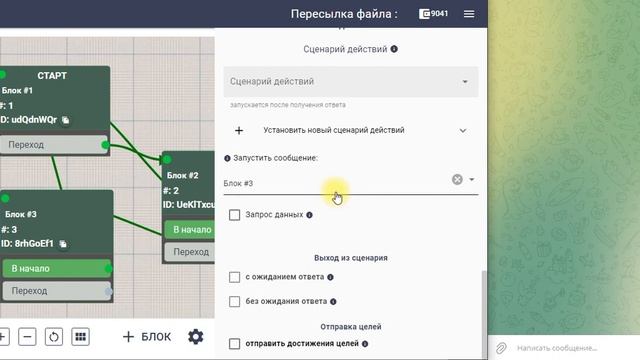The width and height of the screenshot is (640, 360).
Task: Open the Сценарий действий dropdown
Action: (351, 82)
